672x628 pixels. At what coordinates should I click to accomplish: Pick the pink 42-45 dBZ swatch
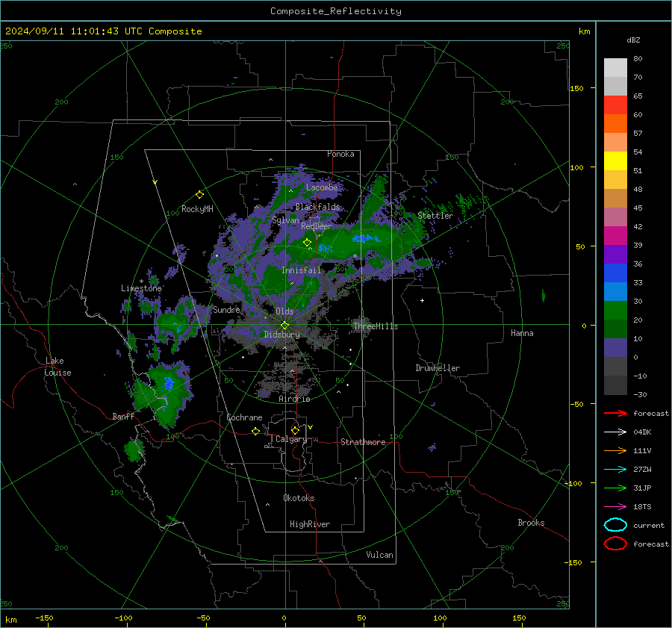click(615, 217)
